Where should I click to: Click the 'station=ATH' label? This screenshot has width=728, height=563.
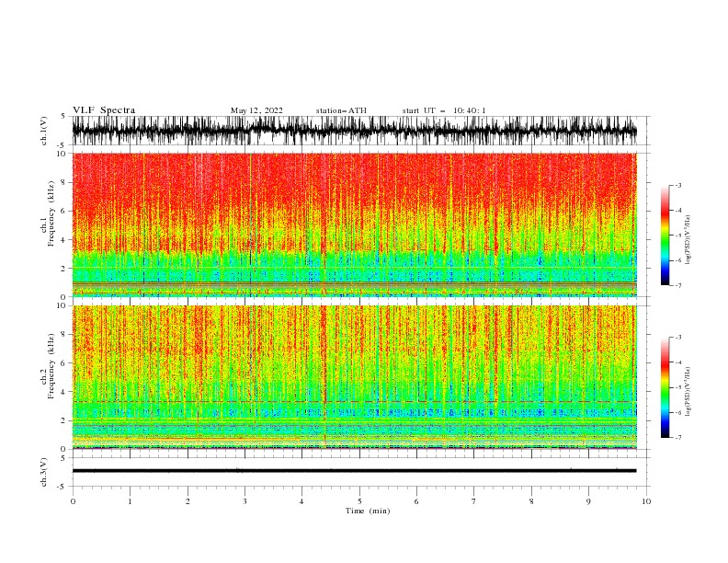pos(341,110)
